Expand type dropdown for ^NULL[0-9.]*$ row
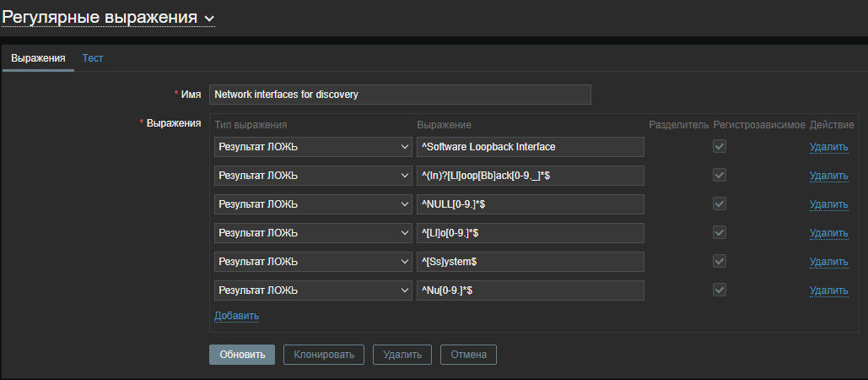868x380 pixels. [x=313, y=204]
